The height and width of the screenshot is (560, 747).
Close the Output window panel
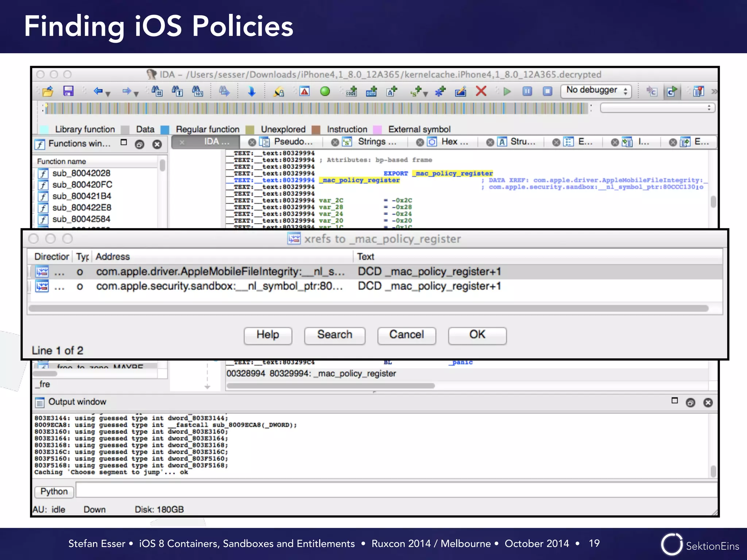pyautogui.click(x=708, y=402)
